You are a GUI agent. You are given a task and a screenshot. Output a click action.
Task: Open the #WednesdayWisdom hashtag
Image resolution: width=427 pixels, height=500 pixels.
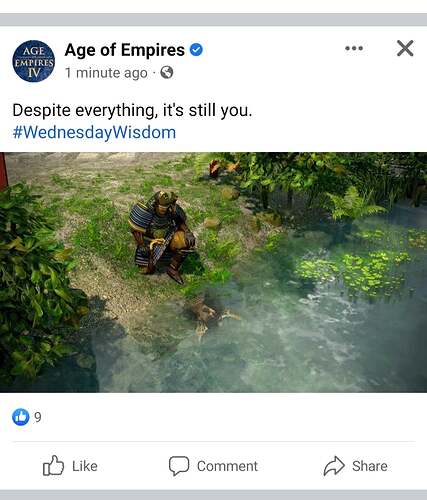point(94,132)
